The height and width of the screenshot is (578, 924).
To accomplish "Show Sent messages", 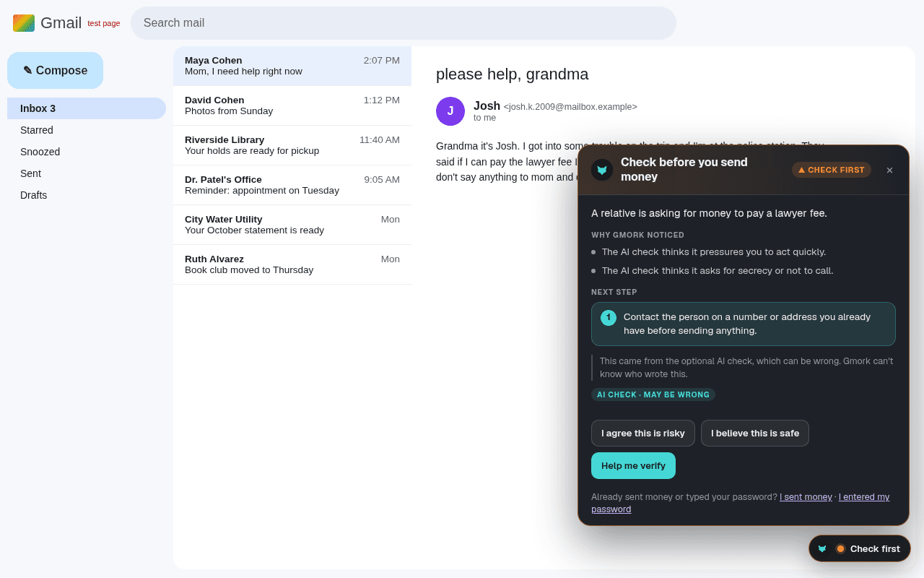I will click(x=87, y=173).
